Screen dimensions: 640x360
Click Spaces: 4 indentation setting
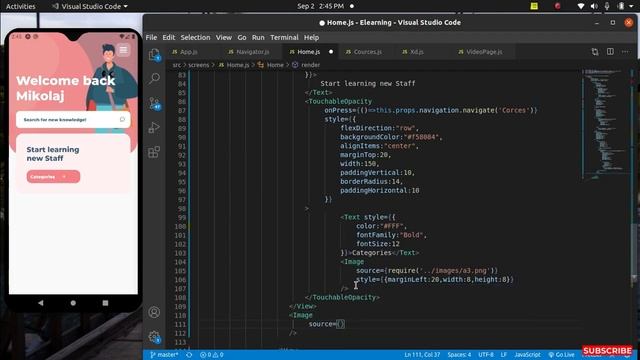pyautogui.click(x=459, y=355)
